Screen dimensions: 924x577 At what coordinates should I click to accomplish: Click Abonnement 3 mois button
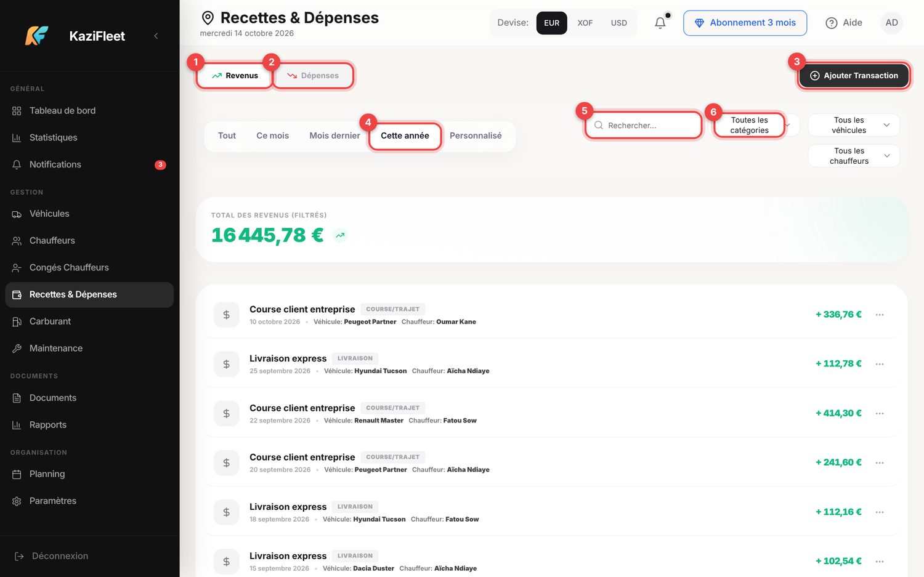pyautogui.click(x=745, y=23)
